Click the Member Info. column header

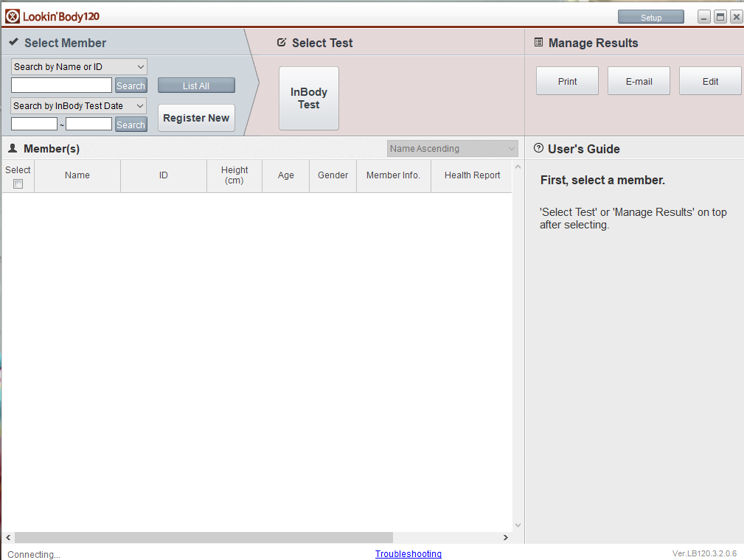coord(393,175)
